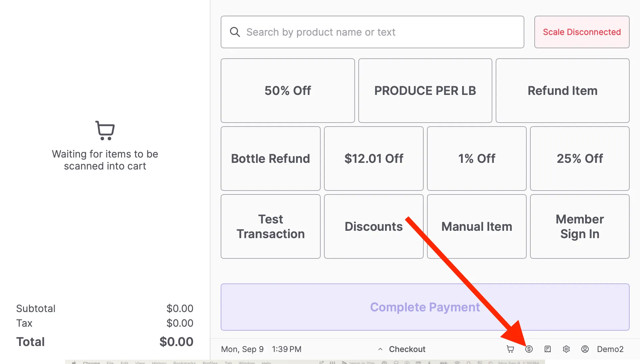Viewport: 640px width, 364px height.
Task: Choose the Refund Item tile
Action: click(x=562, y=91)
